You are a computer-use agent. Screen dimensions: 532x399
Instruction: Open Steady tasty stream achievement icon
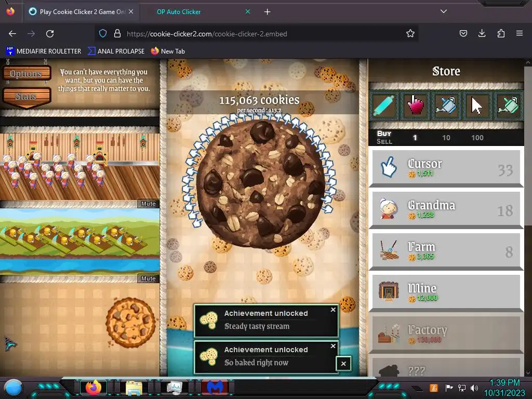208,320
